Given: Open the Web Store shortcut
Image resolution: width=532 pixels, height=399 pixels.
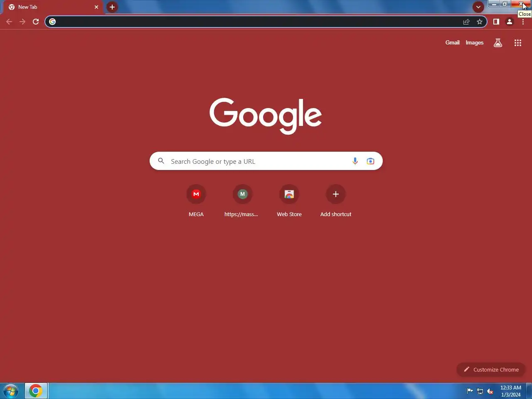Looking at the screenshot, I should click(x=289, y=201).
